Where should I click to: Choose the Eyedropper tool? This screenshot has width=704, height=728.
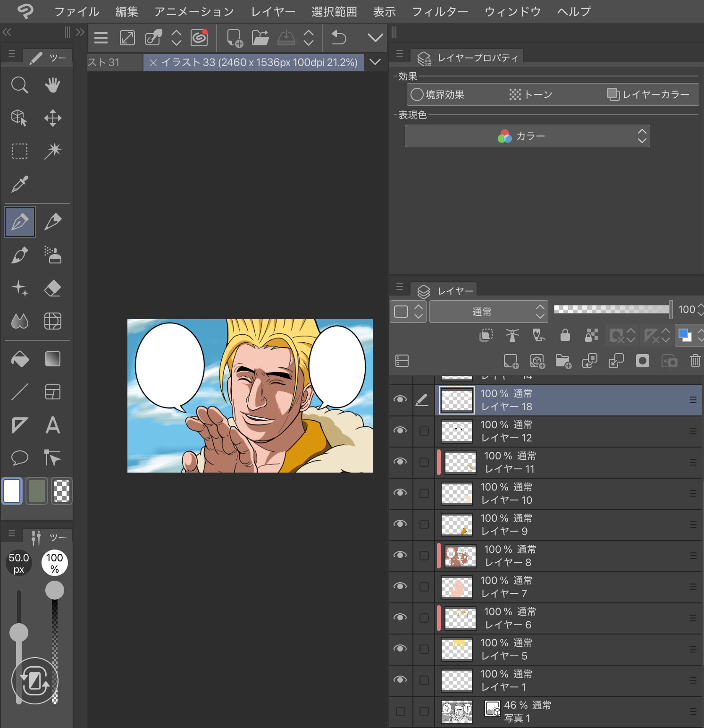(19, 184)
